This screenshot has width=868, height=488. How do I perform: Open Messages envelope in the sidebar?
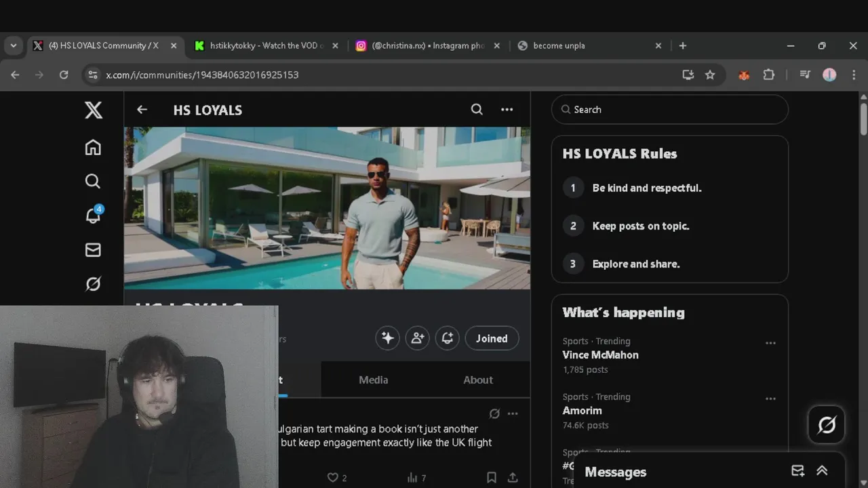(93, 250)
